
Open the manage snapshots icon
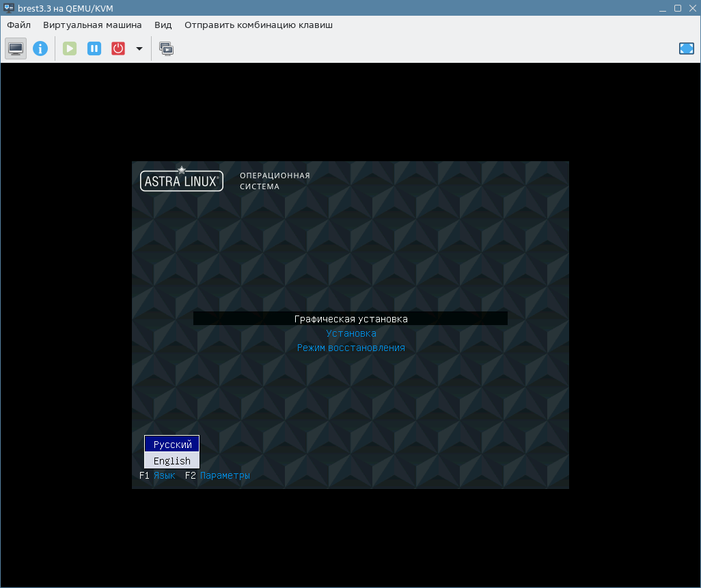[166, 48]
